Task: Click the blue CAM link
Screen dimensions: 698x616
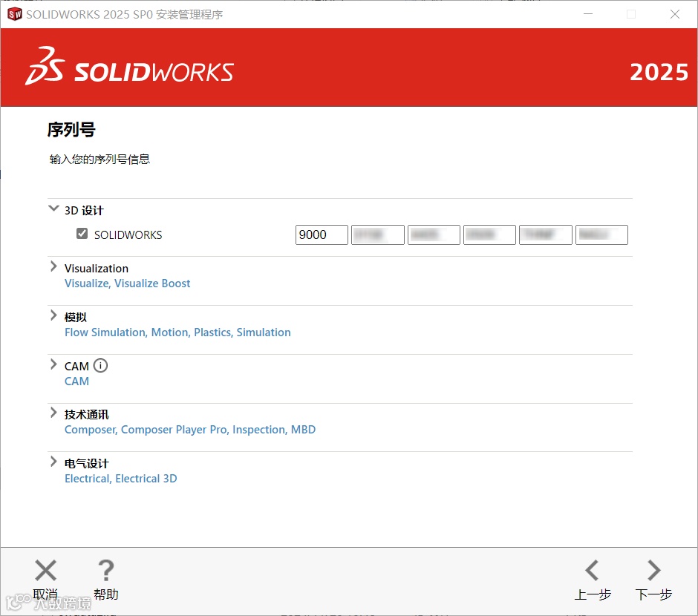Action: pyautogui.click(x=76, y=381)
